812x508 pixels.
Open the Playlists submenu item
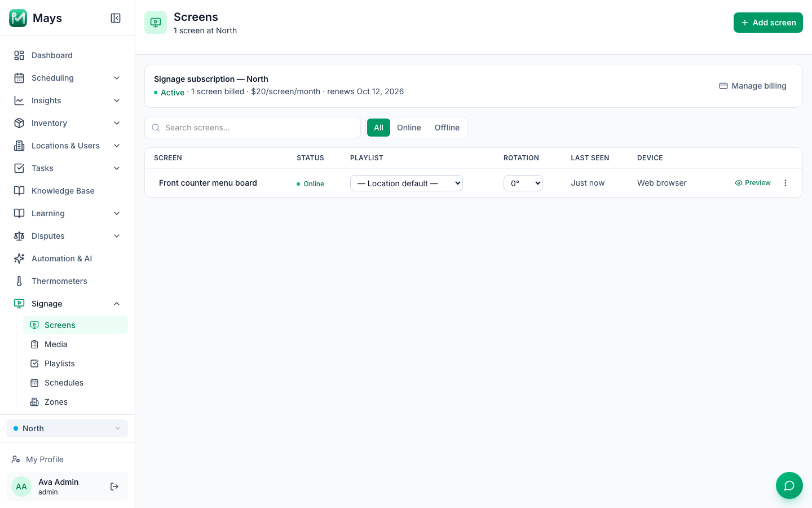coord(76,364)
